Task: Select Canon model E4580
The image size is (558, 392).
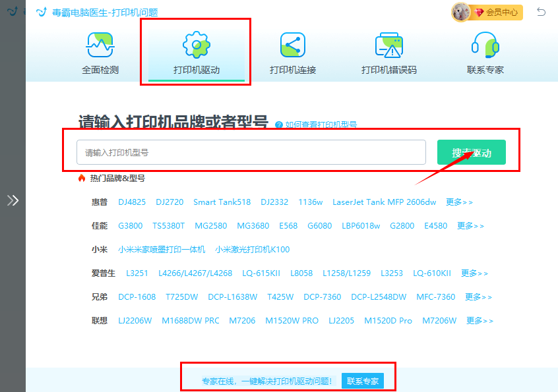Action: pos(435,226)
